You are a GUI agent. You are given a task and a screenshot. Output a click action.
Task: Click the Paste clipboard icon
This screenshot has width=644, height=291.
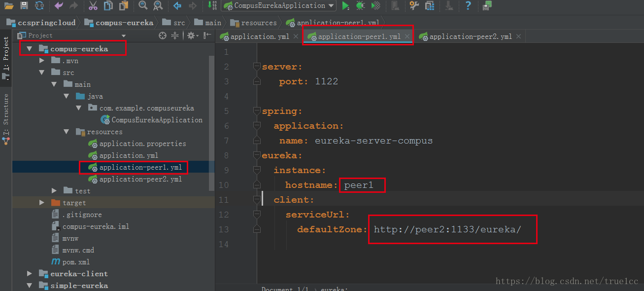tap(124, 6)
